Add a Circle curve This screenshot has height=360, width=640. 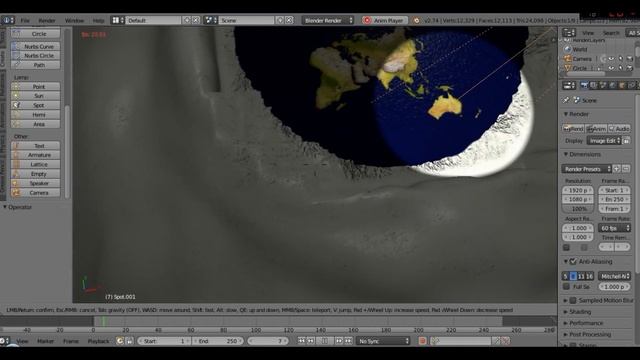[x=36, y=34]
